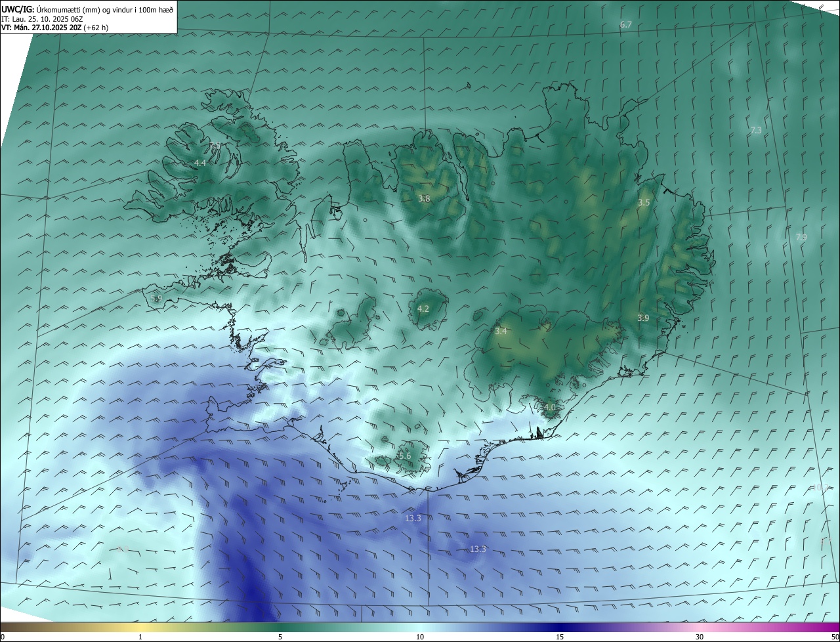Click the 5.9 label on Snæfellsnes peninsula
Screen dimensions: 840x642
pos(156,299)
